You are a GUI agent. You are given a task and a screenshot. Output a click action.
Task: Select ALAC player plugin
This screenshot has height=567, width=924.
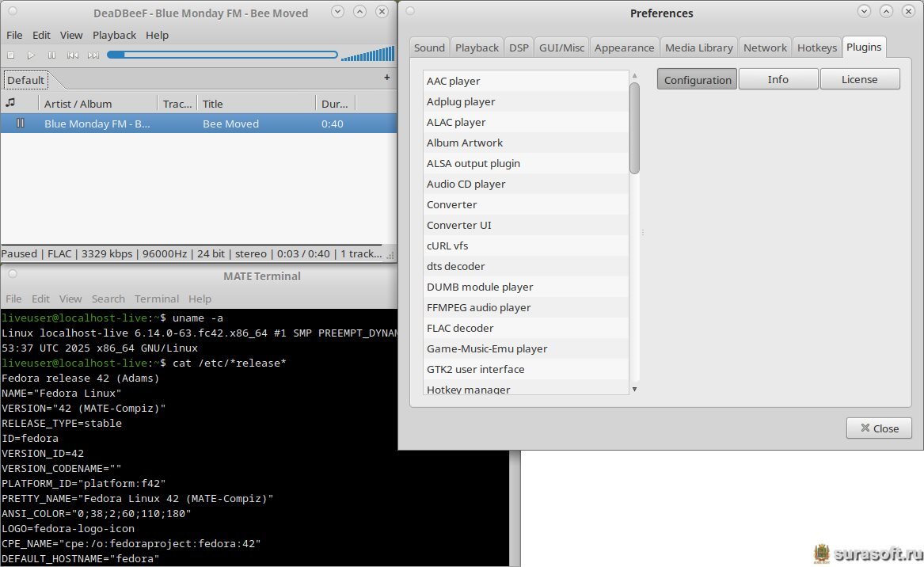(526, 122)
